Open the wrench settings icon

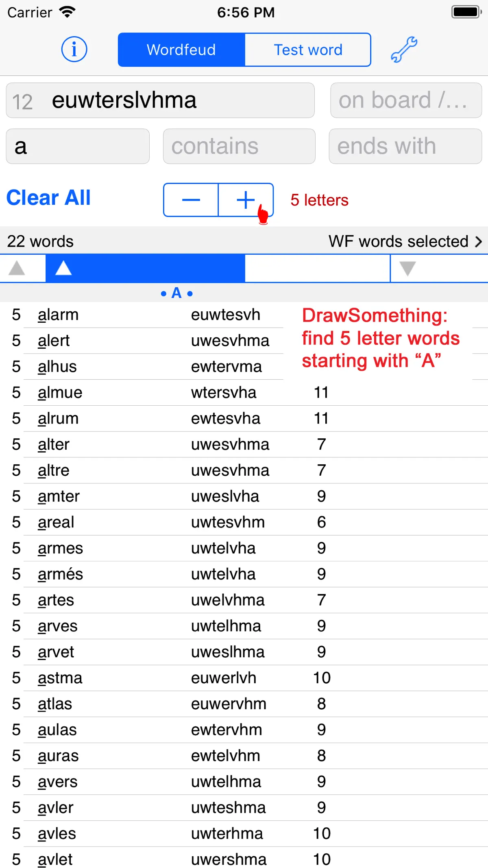[x=404, y=49]
